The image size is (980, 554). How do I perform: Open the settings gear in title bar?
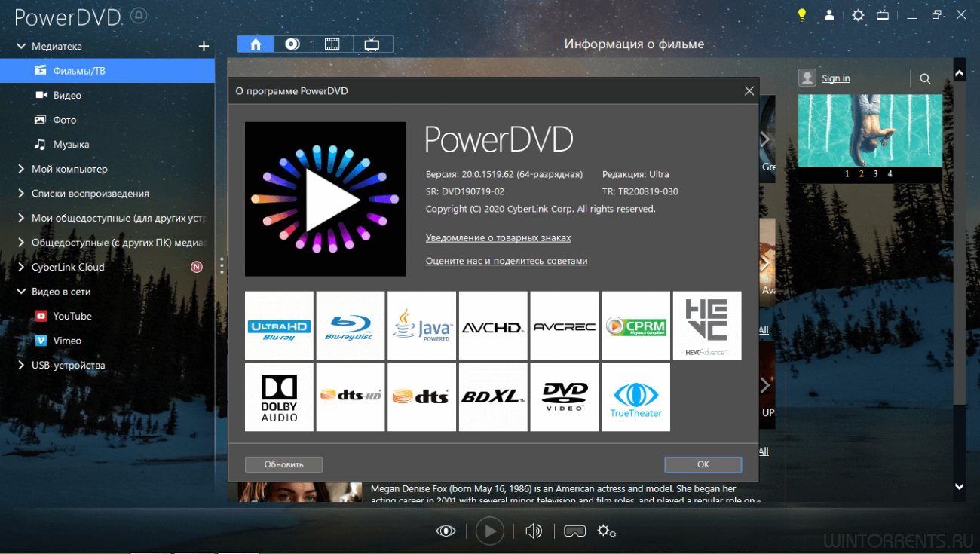tap(858, 15)
